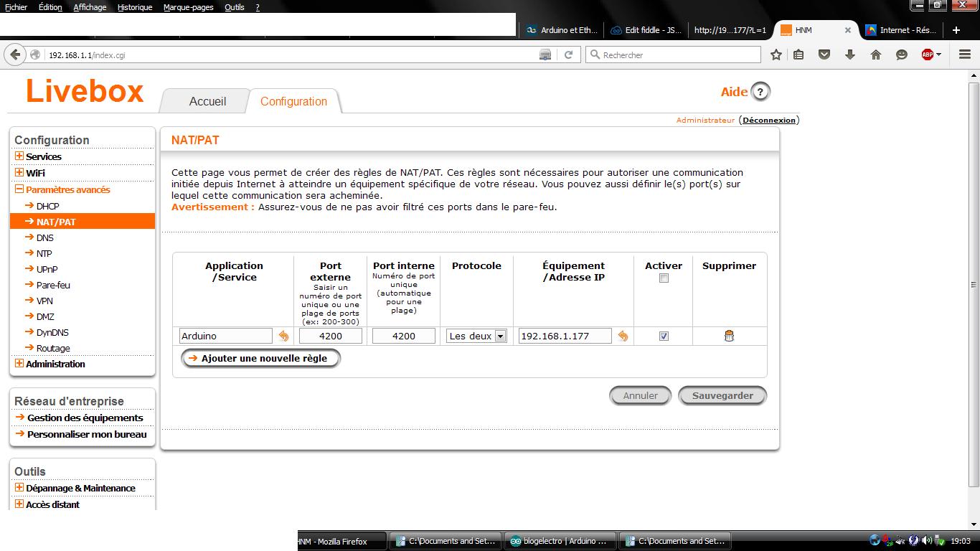Click the Port interne field
The height and width of the screenshot is (551, 980).
pos(404,336)
